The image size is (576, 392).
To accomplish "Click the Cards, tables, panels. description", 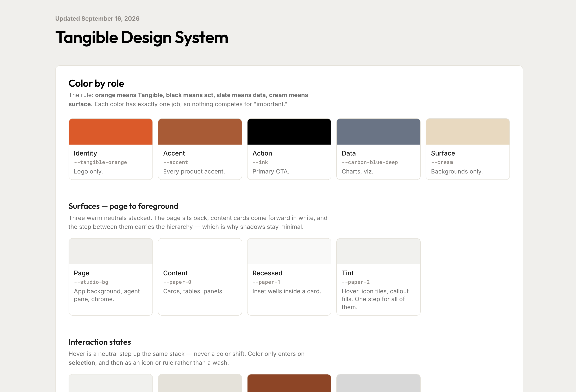I will [x=193, y=291].
